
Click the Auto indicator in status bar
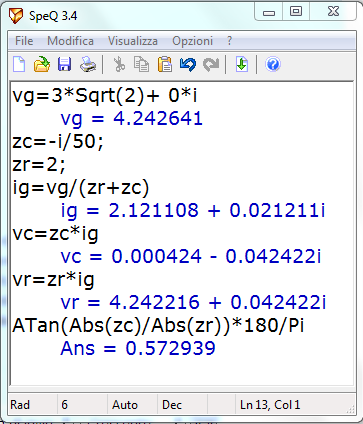coord(125,405)
